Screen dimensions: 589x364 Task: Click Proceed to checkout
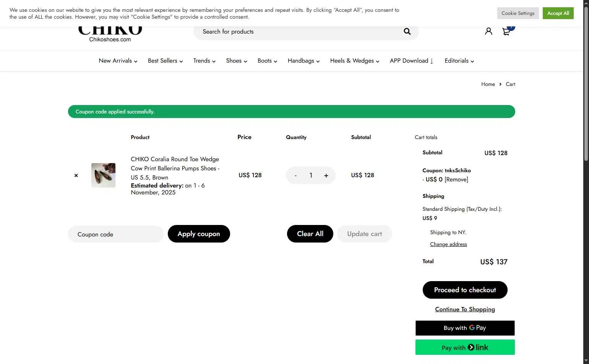coord(465,290)
